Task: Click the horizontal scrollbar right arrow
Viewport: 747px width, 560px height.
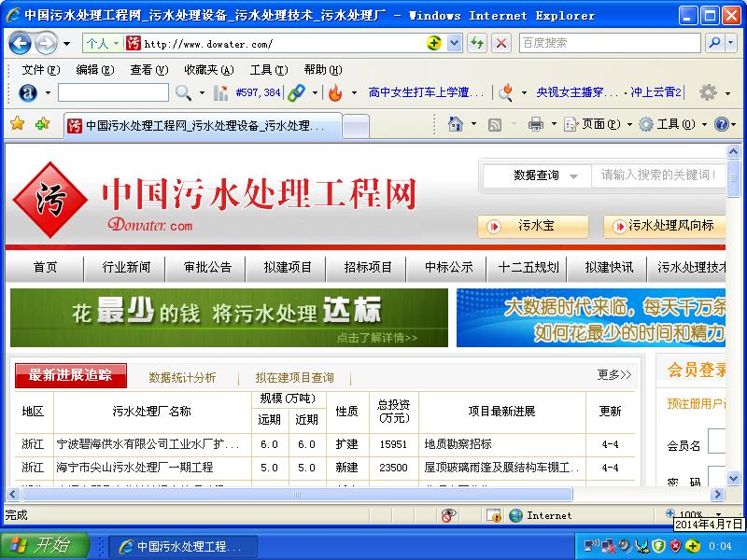Action: [x=717, y=495]
